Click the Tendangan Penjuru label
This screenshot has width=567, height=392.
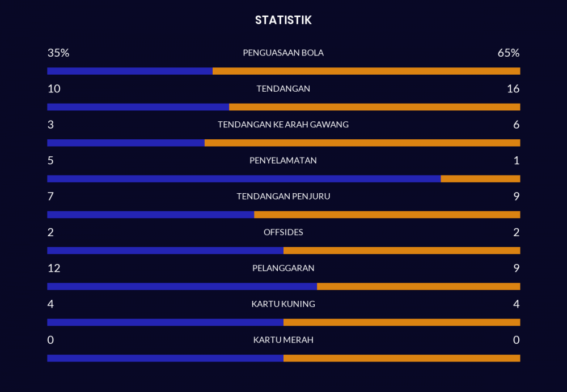(283, 197)
